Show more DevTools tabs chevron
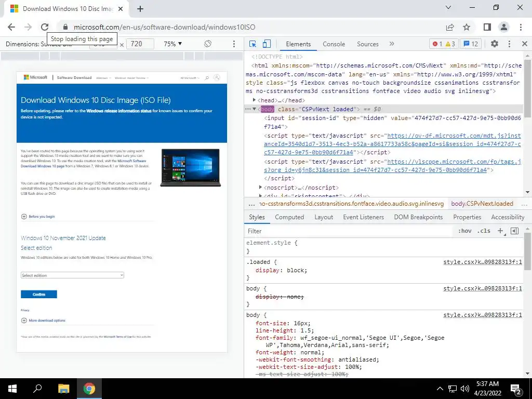This screenshot has width=532, height=399. pos(392,44)
